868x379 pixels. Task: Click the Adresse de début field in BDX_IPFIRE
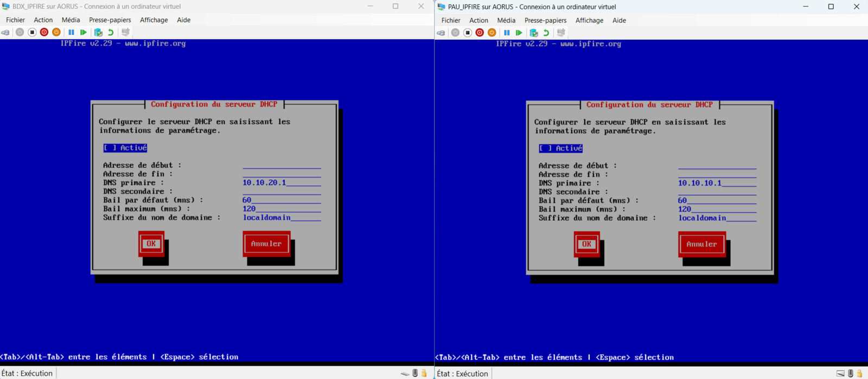[282, 165]
